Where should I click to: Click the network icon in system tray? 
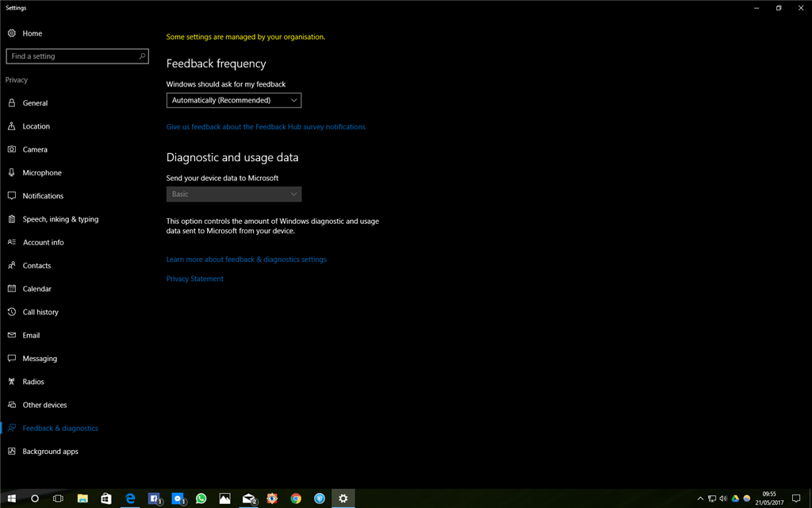click(x=712, y=498)
